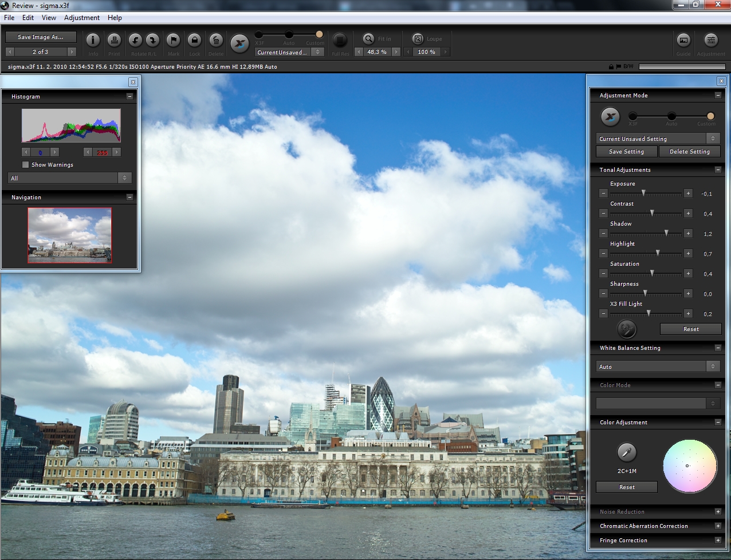Open the Loupe tool
Screen dimensions: 731x560
418,39
